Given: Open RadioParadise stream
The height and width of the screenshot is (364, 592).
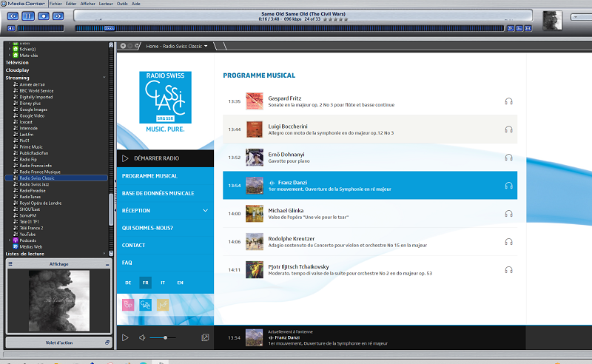Looking at the screenshot, I should pyautogui.click(x=32, y=191).
